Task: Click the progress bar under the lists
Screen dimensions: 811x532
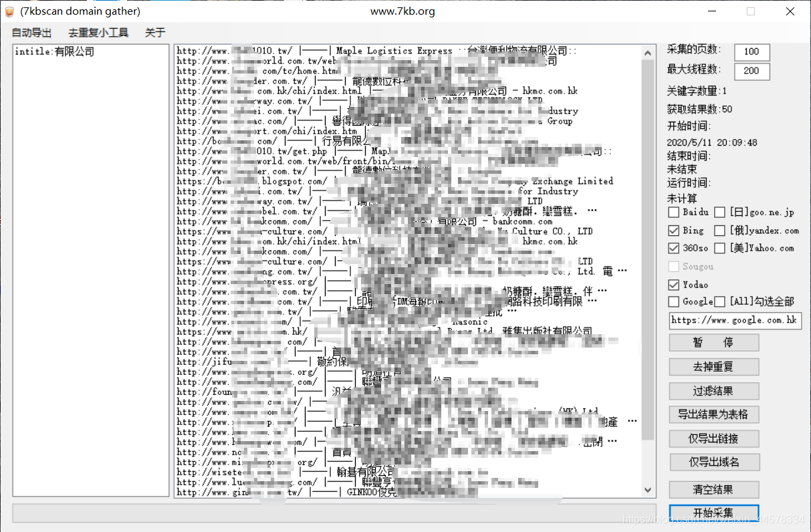Action: pos(334,513)
